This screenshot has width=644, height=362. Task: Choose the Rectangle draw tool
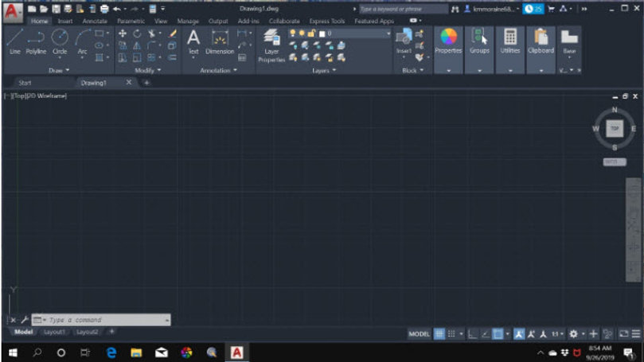99,33
